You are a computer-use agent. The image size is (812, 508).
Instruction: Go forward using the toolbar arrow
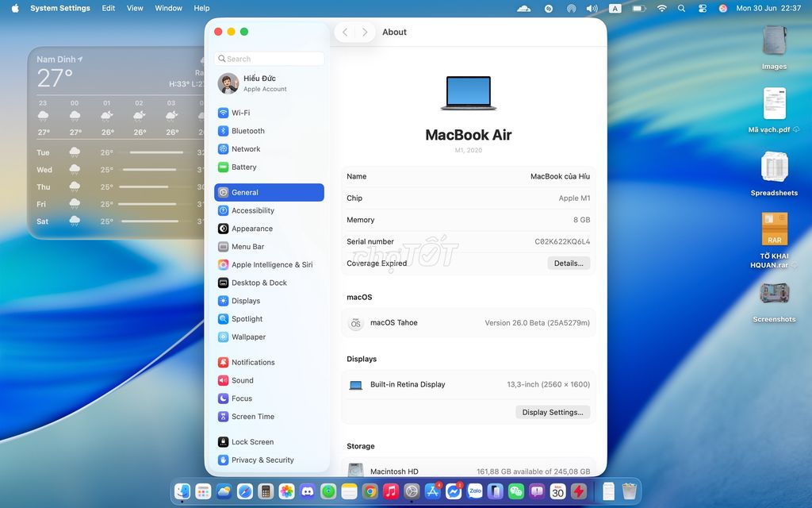[x=365, y=32]
